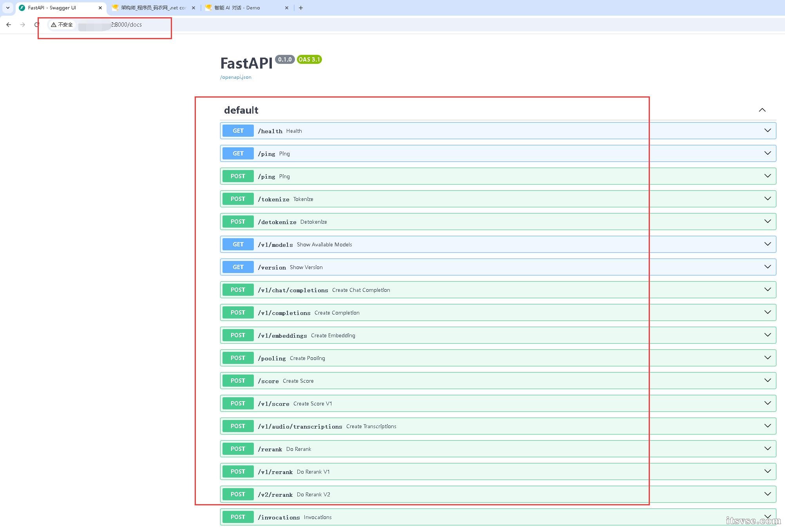Click the /version path text
Viewport: 785px width, 532px height.
click(272, 268)
